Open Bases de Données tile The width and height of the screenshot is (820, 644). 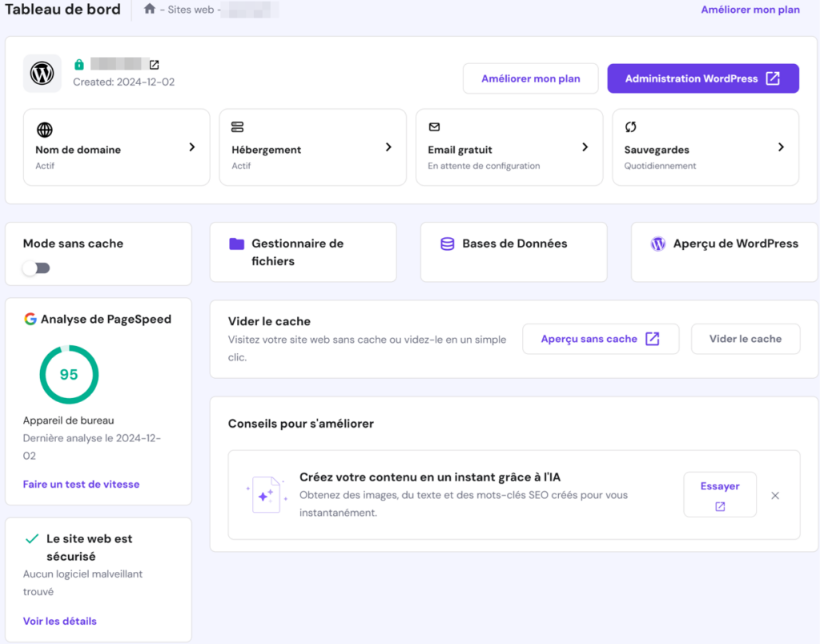[x=513, y=244]
